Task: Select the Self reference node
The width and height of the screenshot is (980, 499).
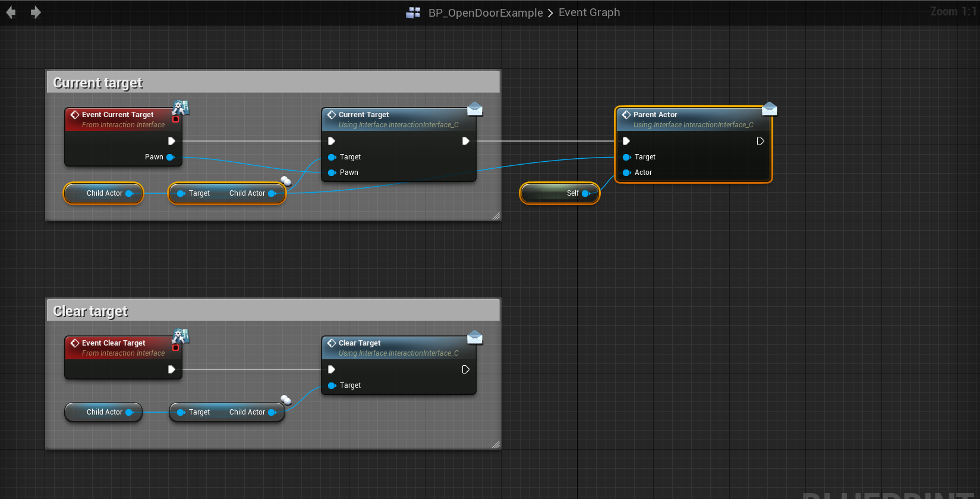Action: pyautogui.click(x=559, y=193)
